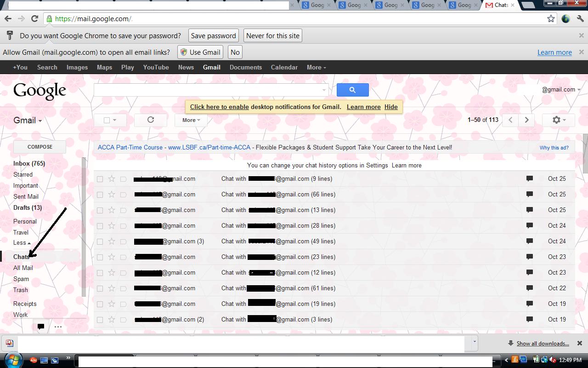Open the More actions dropdown above the list

[190, 120]
